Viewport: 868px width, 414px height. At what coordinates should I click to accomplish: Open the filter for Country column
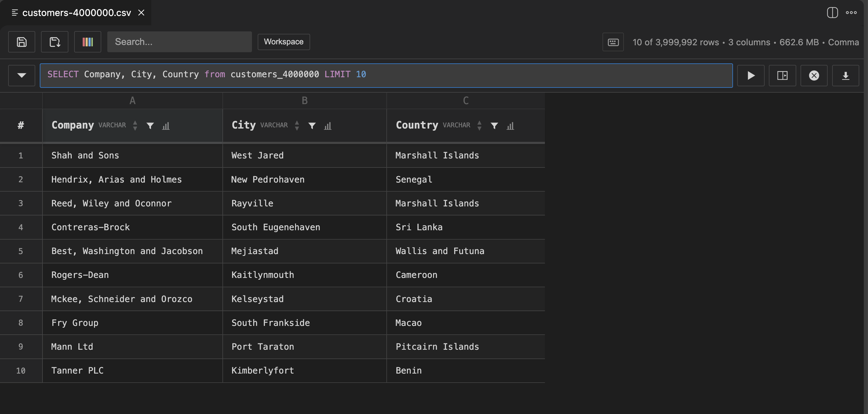[x=494, y=126]
